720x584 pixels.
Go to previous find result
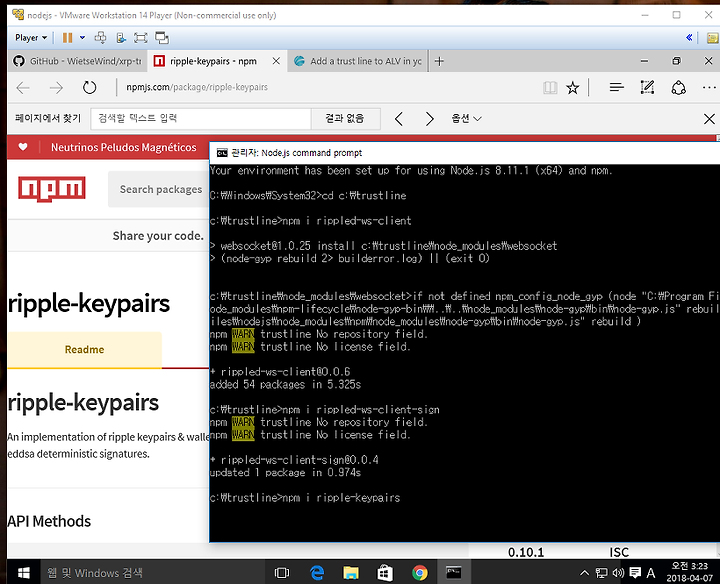399,119
